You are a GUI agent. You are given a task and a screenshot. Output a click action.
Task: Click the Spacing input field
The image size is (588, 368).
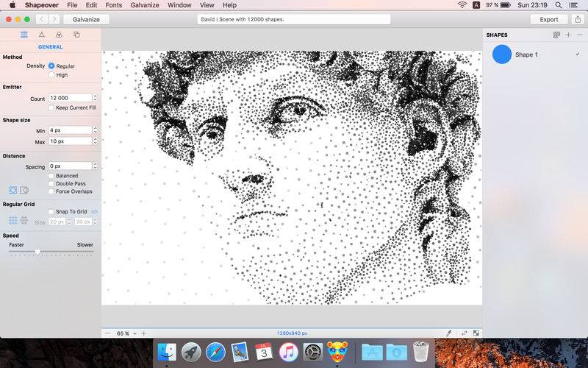(x=70, y=166)
